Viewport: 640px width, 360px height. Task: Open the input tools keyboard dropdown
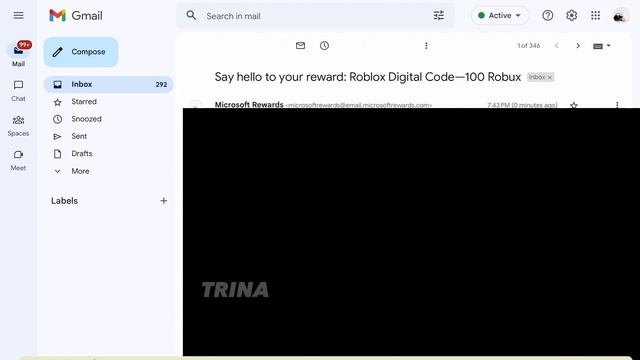click(x=602, y=46)
